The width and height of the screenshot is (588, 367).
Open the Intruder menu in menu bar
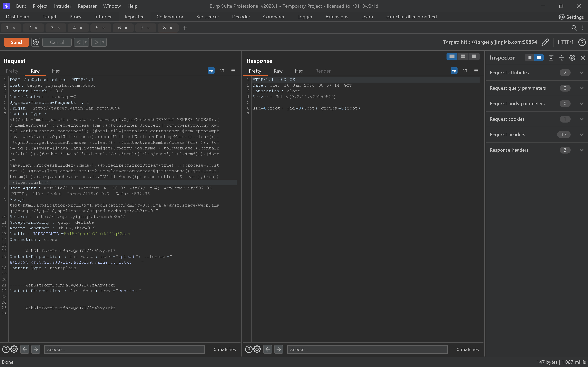click(x=62, y=6)
